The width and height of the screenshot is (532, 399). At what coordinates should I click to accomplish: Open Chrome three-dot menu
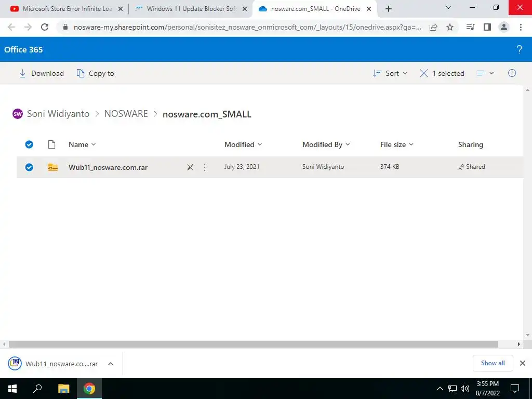click(x=521, y=27)
